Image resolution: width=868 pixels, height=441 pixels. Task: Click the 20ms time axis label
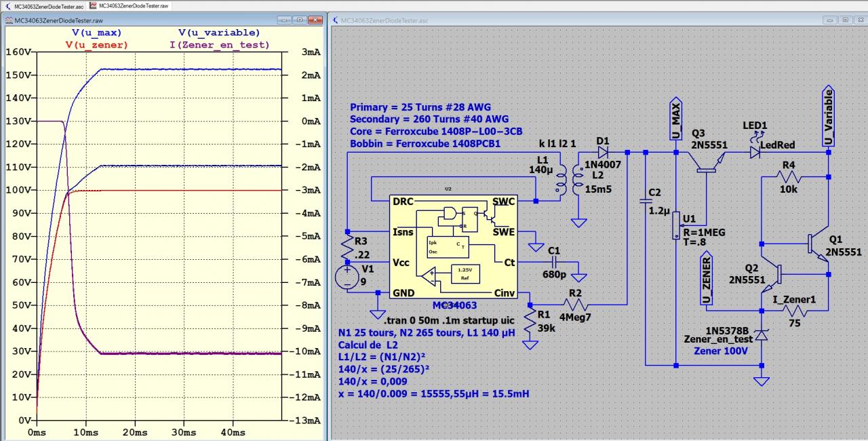[135, 432]
